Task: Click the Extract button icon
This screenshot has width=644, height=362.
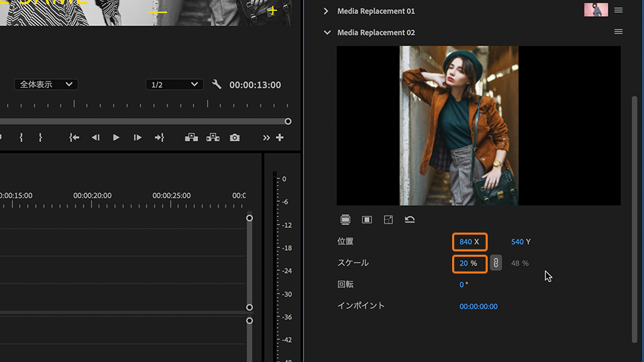Action: click(x=213, y=137)
